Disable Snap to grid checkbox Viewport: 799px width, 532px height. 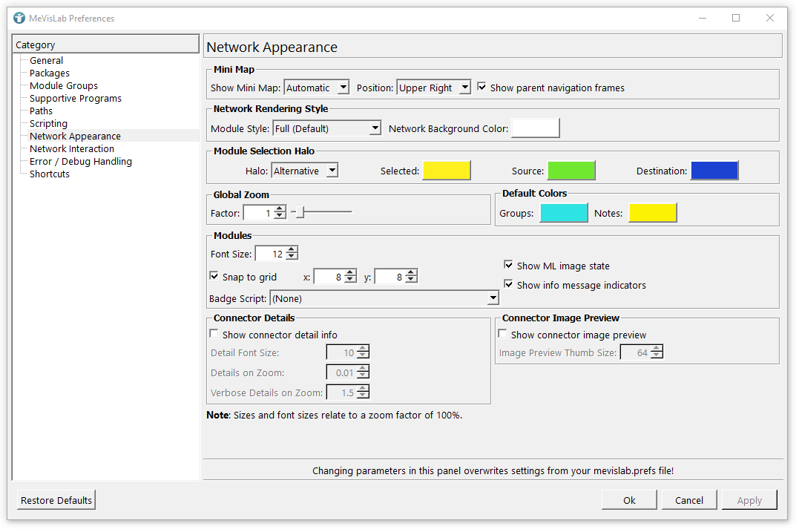click(x=214, y=277)
